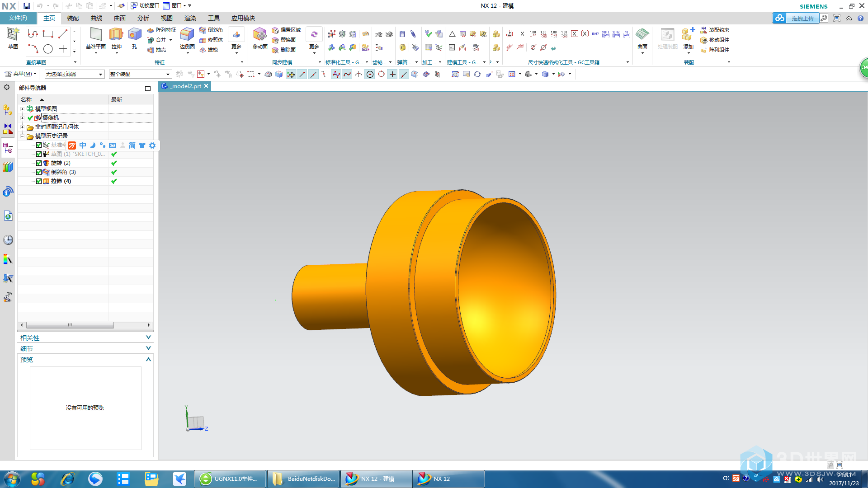The image size is (868, 488).
Task: Switch to the 曲线 ribbon tab
Action: point(96,18)
